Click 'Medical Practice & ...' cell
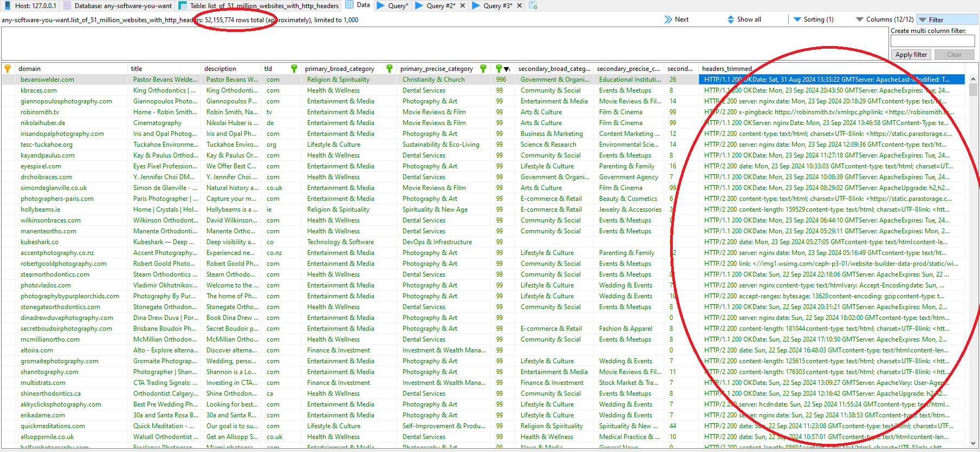The height and width of the screenshot is (452, 980). pyautogui.click(x=629, y=437)
